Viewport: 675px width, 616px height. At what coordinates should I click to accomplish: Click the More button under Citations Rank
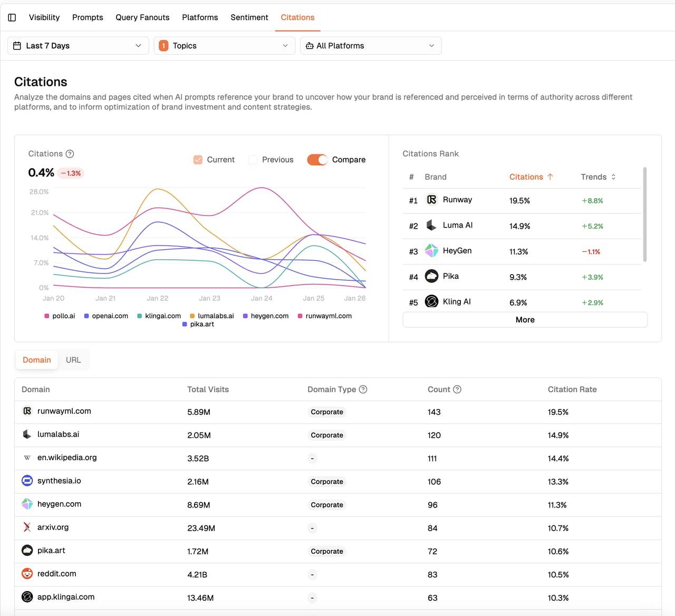pos(525,320)
